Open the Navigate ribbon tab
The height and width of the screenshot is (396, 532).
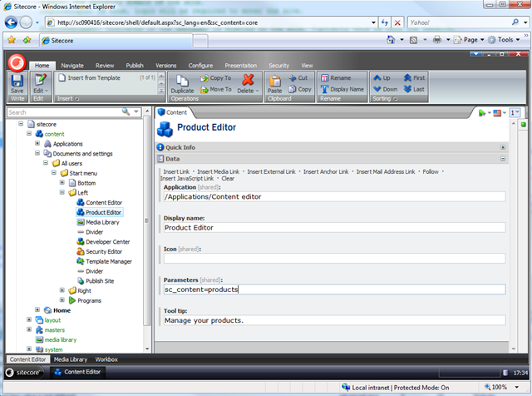[72, 66]
